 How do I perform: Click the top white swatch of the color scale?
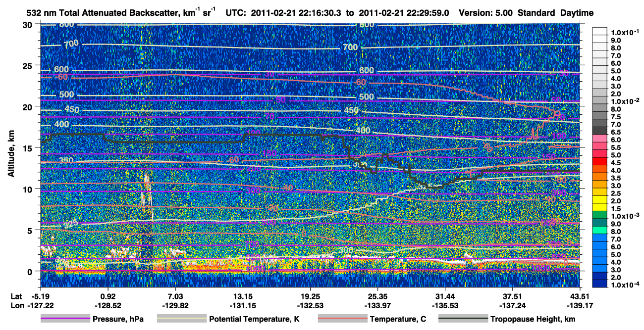(600, 32)
